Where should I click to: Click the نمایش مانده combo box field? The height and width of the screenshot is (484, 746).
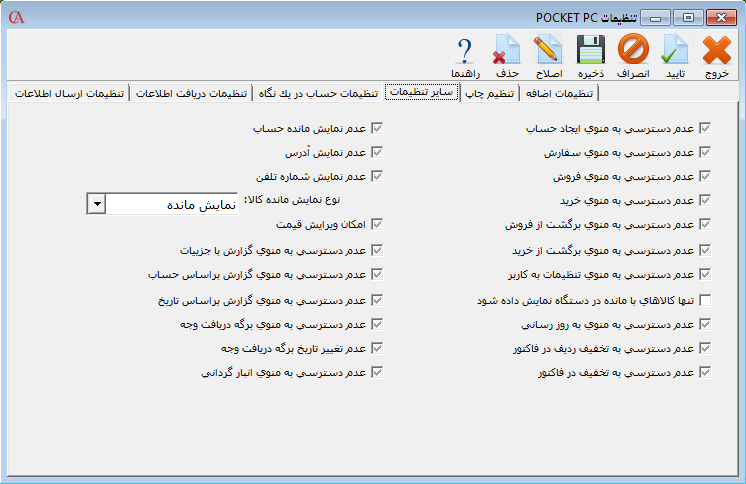click(172, 204)
